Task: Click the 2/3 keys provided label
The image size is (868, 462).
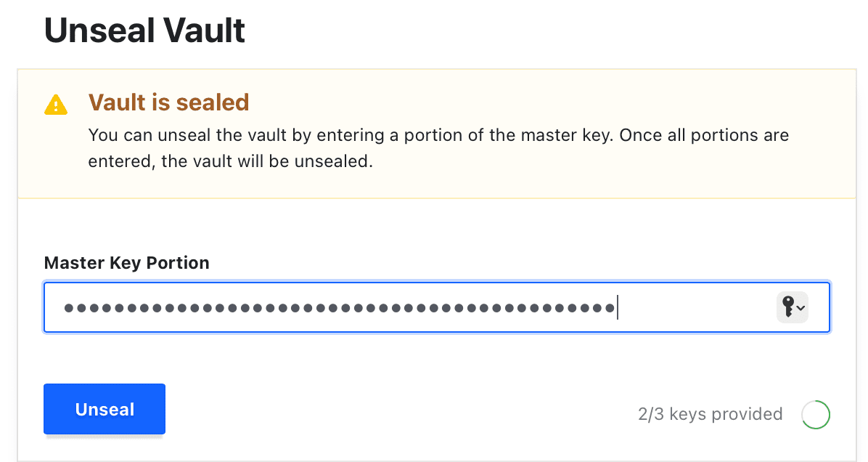Action: [710, 414]
